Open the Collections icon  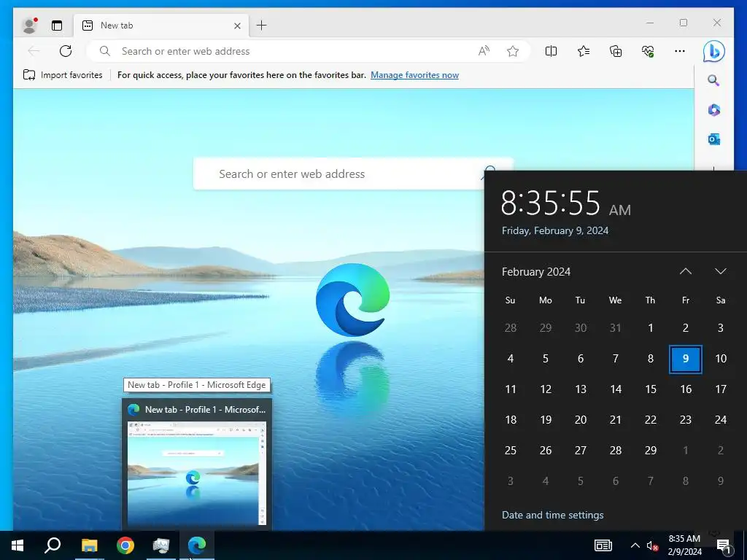pyautogui.click(x=616, y=51)
